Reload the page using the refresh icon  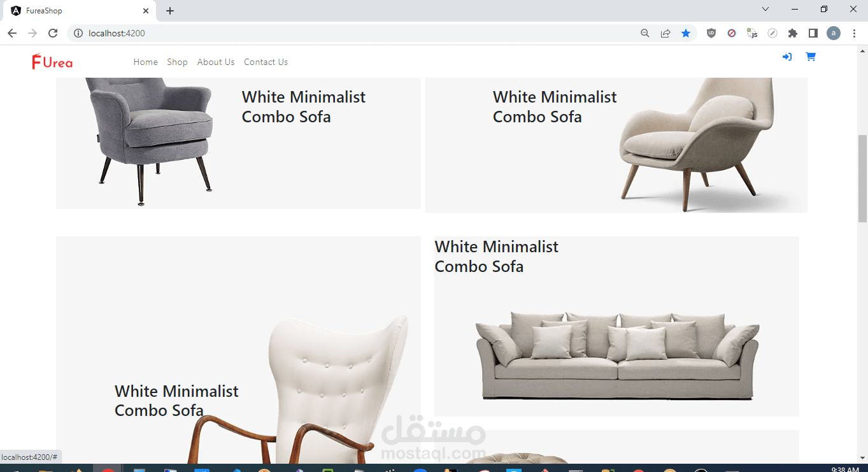click(53, 33)
